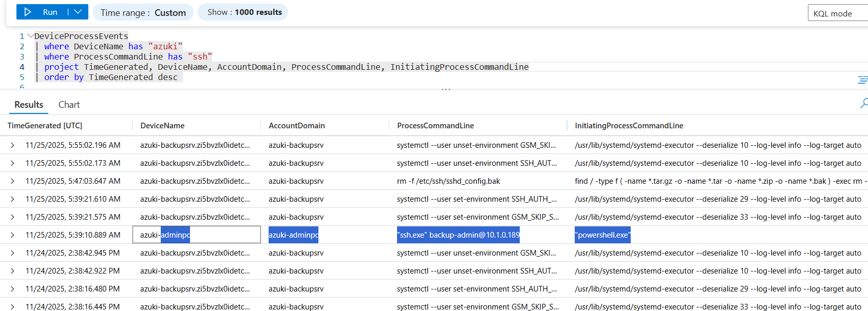Open the KQL mode dropdown
868x311 pixels.
point(838,13)
